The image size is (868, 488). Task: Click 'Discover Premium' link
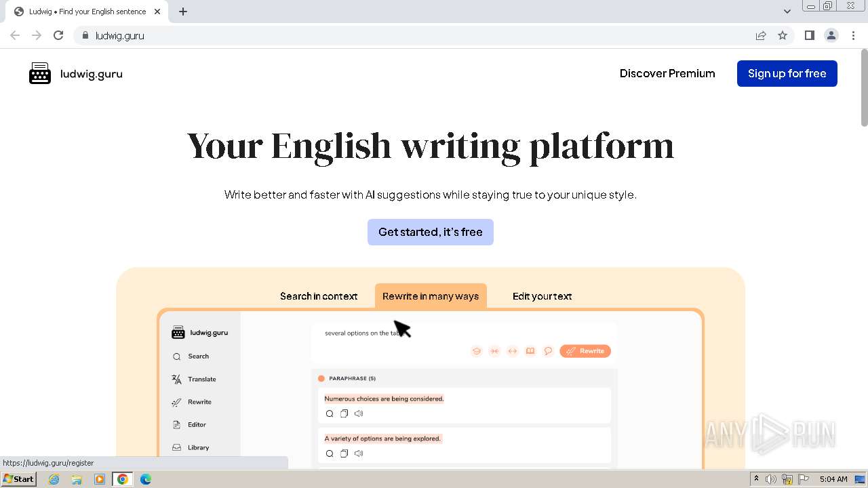click(667, 73)
